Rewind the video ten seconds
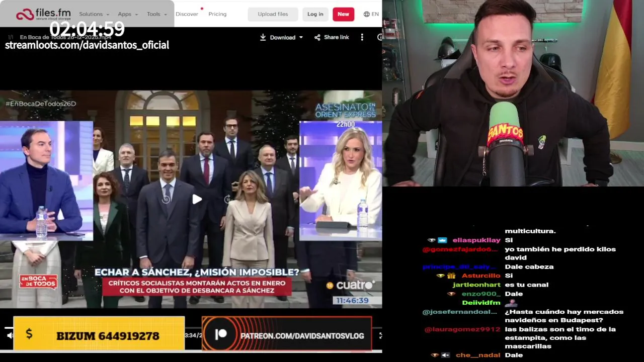 pos(166,200)
